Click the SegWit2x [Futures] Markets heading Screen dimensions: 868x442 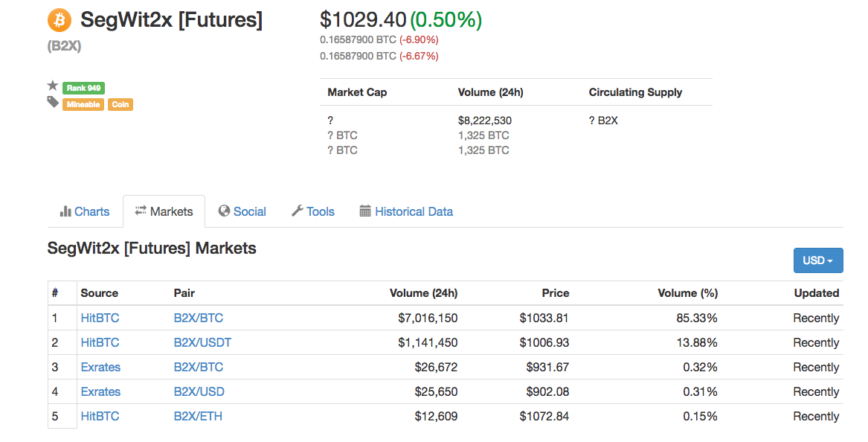click(152, 248)
